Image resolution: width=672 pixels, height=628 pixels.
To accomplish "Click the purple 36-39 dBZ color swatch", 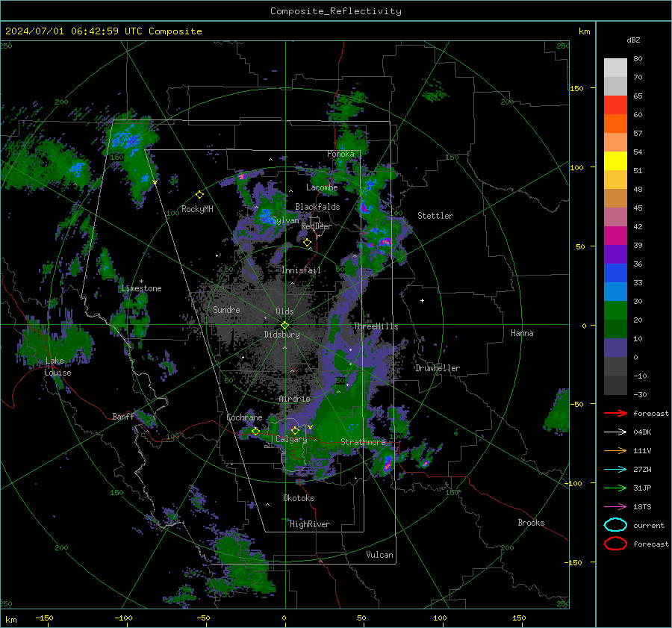I will tap(615, 254).
